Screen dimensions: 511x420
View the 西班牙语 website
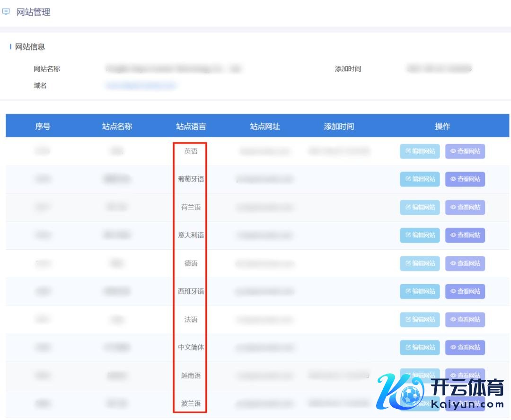pos(465,291)
